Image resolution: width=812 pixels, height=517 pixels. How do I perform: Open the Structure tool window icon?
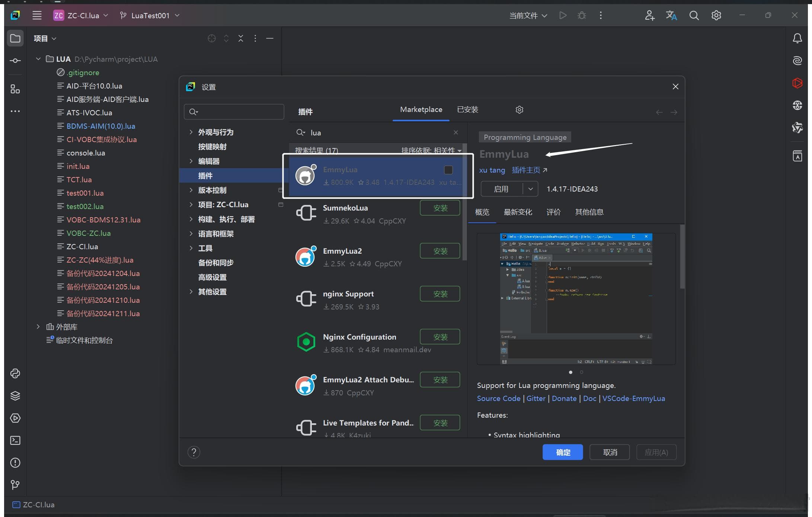click(15, 89)
